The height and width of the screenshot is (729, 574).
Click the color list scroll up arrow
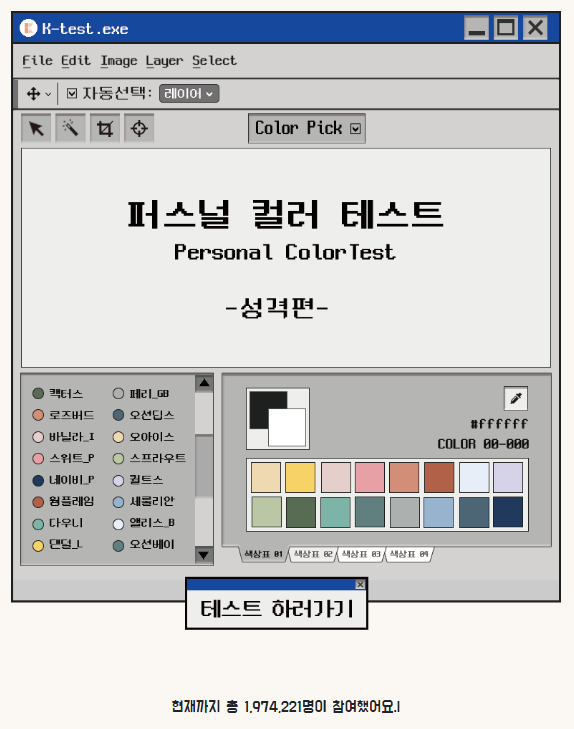pyautogui.click(x=204, y=384)
